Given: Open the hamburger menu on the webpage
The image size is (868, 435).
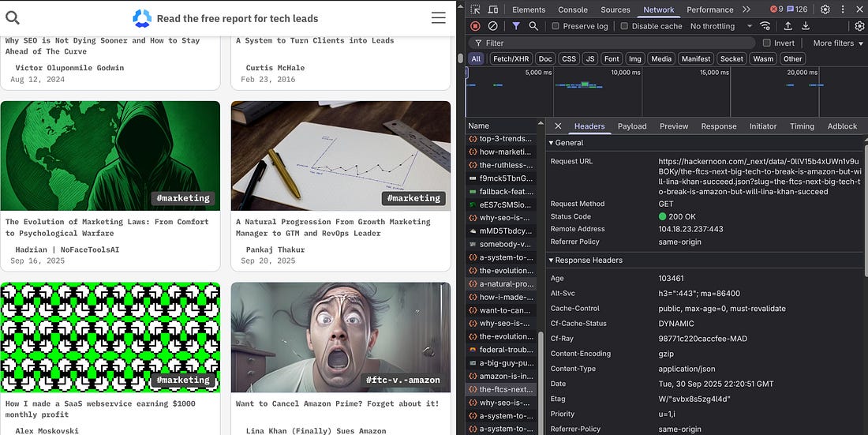Looking at the screenshot, I should [x=439, y=17].
